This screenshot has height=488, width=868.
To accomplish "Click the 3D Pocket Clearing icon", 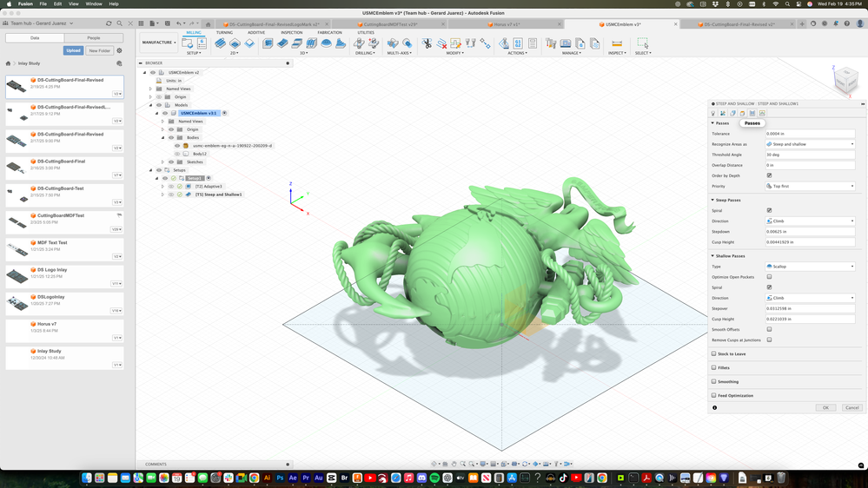I will [x=282, y=43].
